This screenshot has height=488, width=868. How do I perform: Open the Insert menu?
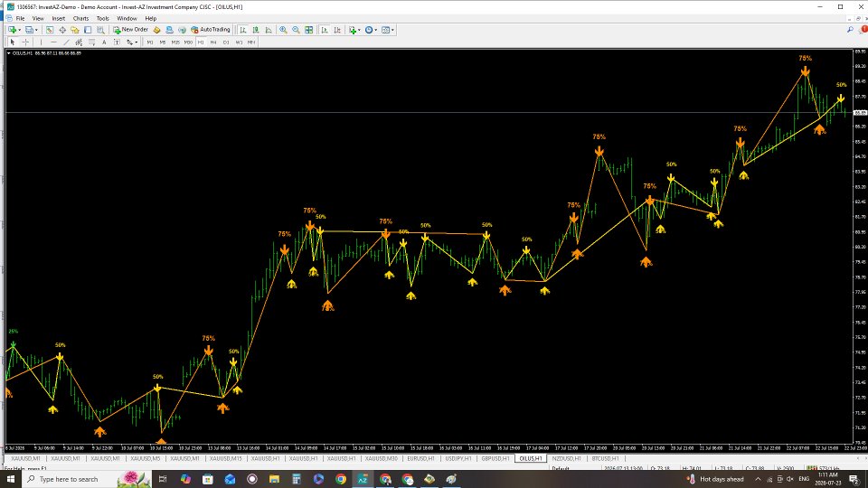tap(58, 18)
